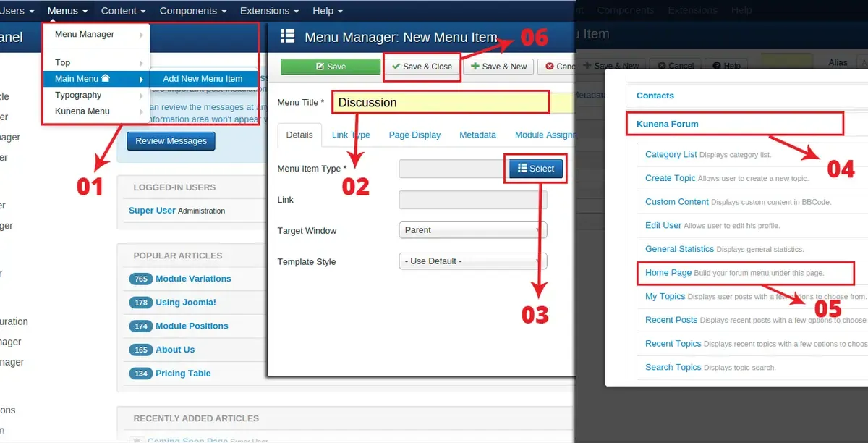Open the Module Variations article
This screenshot has width=868, height=443.
tap(193, 279)
